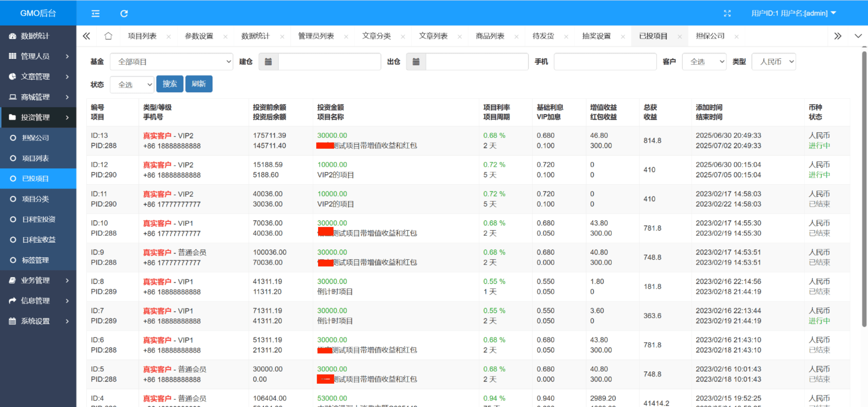The height and width of the screenshot is (407, 868).
Task: Open the 状态 全选 dropdown
Action: pos(132,85)
